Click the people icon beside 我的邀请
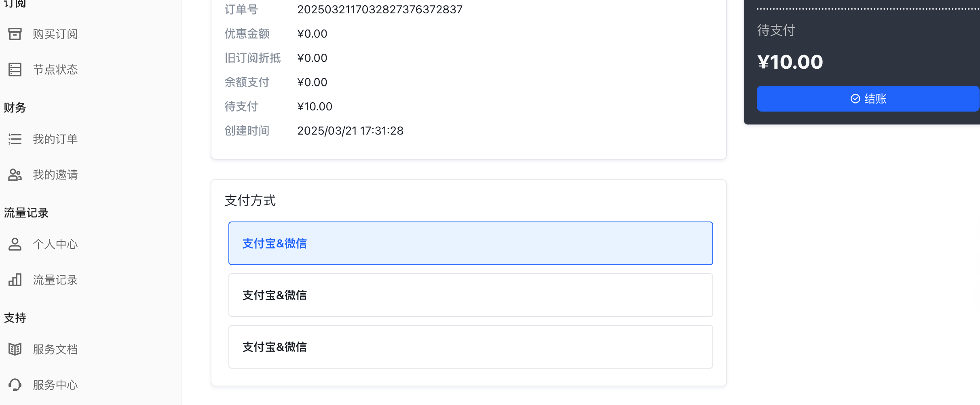The image size is (980, 405). (x=15, y=175)
